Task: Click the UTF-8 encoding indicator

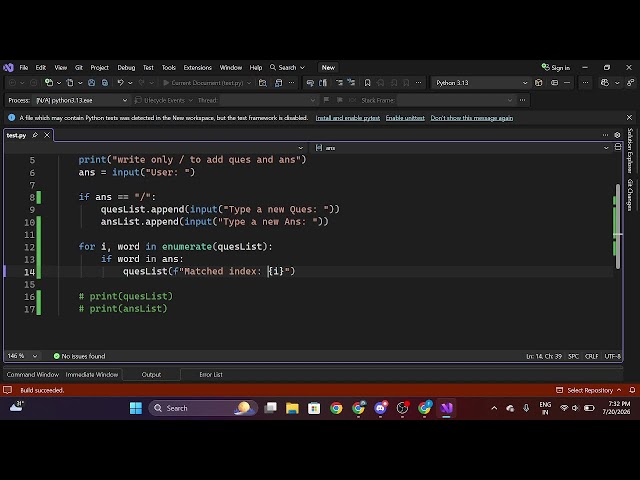Action: (612, 356)
